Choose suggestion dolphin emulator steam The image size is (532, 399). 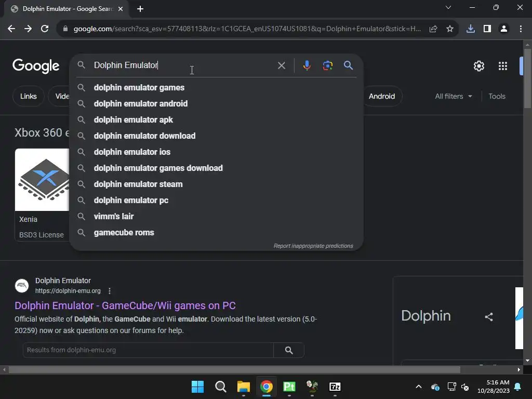point(217,184)
